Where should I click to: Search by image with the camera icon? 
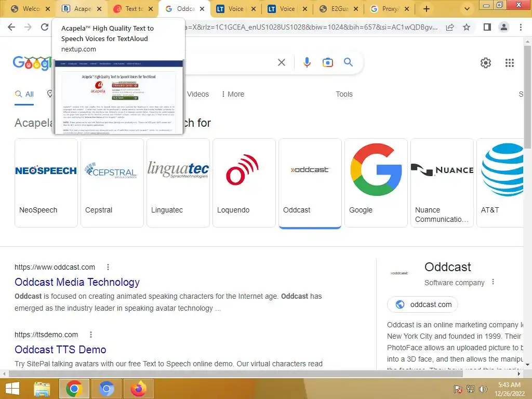[327, 62]
